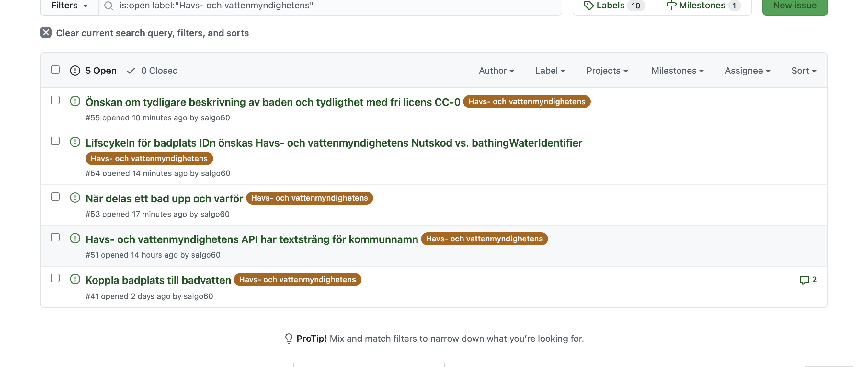This screenshot has height=367, width=868.
Task: Open issue När delas ett bad upp och varför
Action: coord(164,198)
